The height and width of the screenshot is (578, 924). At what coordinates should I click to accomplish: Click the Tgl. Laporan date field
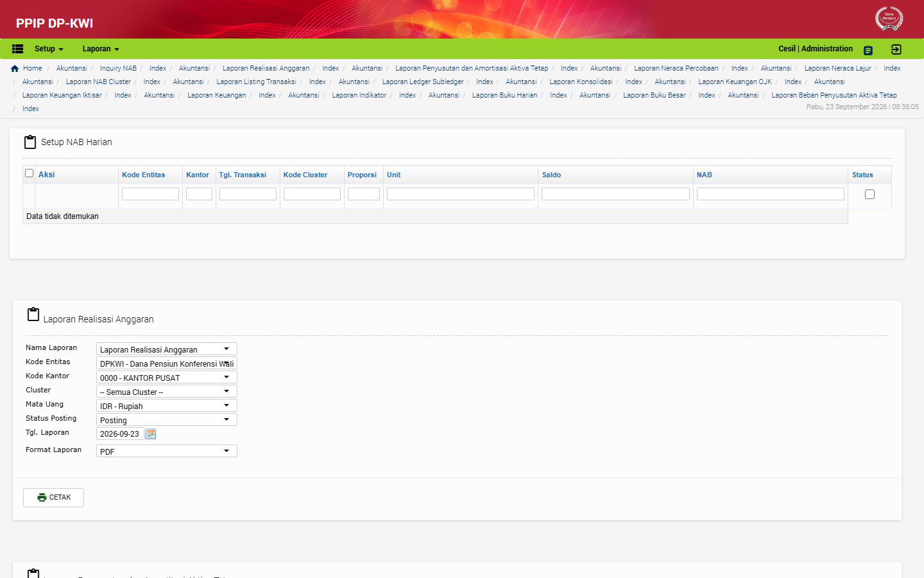pyautogui.click(x=120, y=434)
